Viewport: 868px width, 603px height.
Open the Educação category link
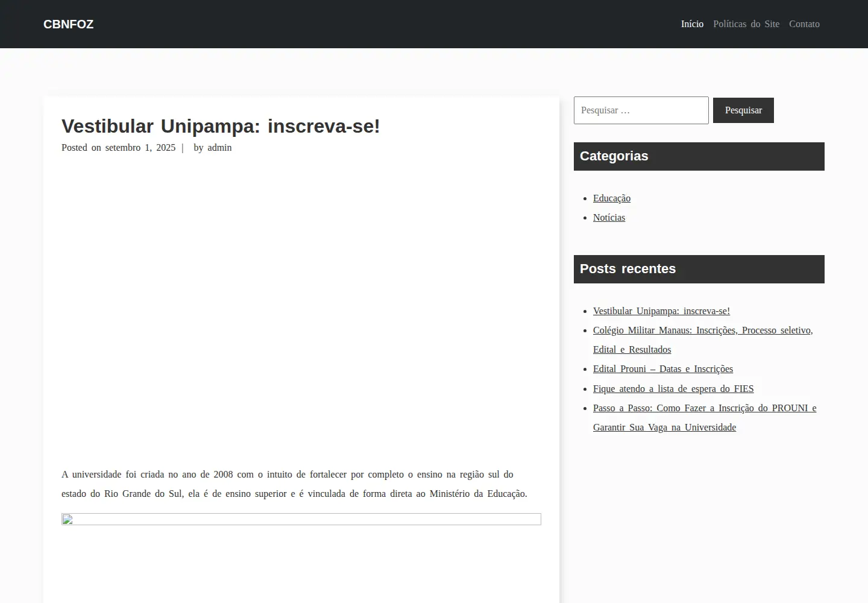(612, 198)
